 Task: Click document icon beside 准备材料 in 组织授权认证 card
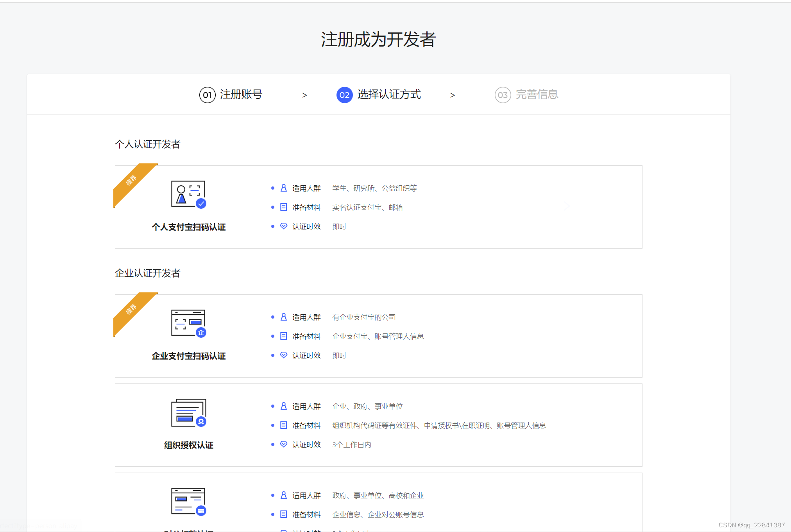coord(284,425)
